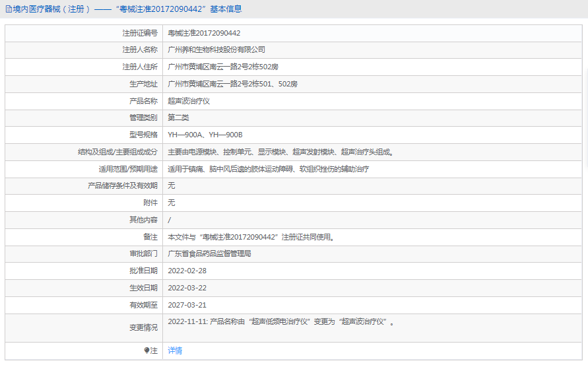Select the 其他内容 label
The height and width of the screenshot is (365, 588).
tap(144, 220)
